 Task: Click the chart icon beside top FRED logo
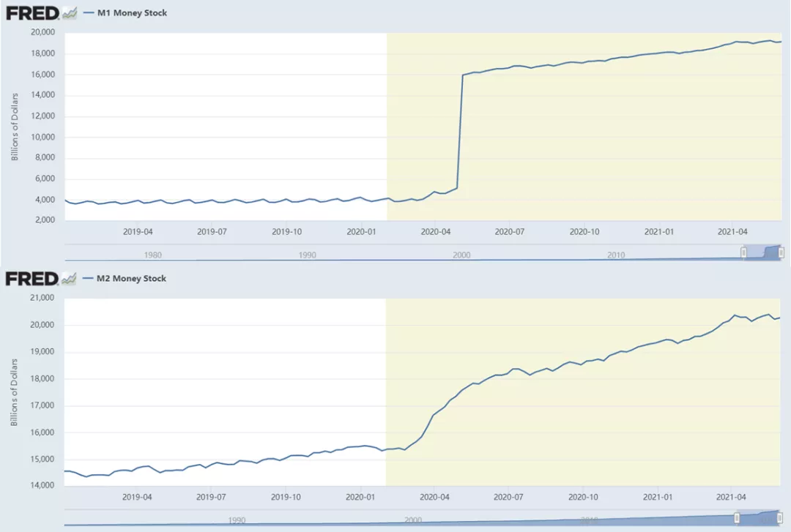point(70,13)
